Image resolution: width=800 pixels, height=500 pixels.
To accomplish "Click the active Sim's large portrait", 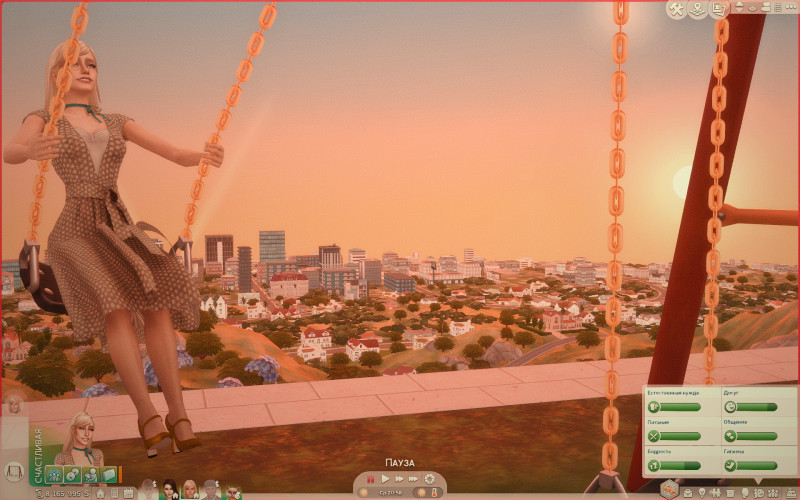I will tap(80, 440).
